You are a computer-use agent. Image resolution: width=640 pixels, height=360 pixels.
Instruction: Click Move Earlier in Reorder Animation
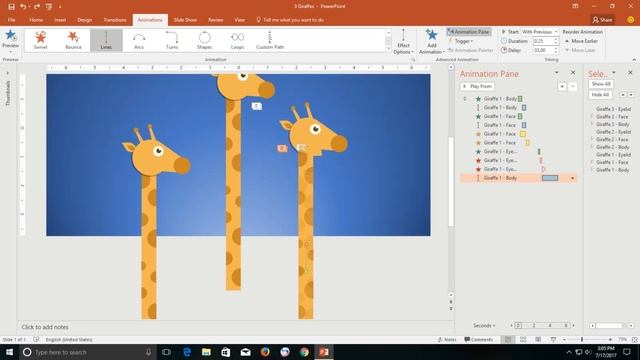pos(581,41)
